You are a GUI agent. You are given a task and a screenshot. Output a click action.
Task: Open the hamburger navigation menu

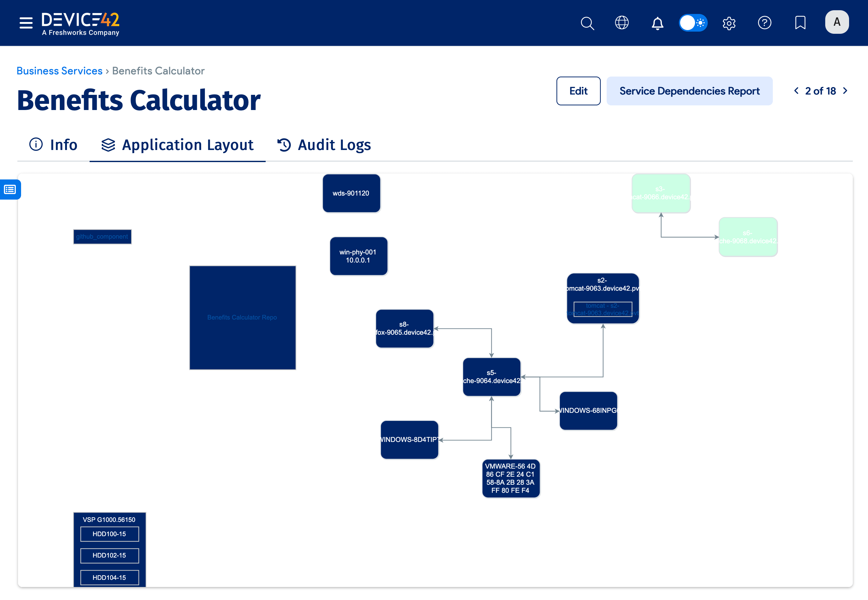(x=26, y=23)
